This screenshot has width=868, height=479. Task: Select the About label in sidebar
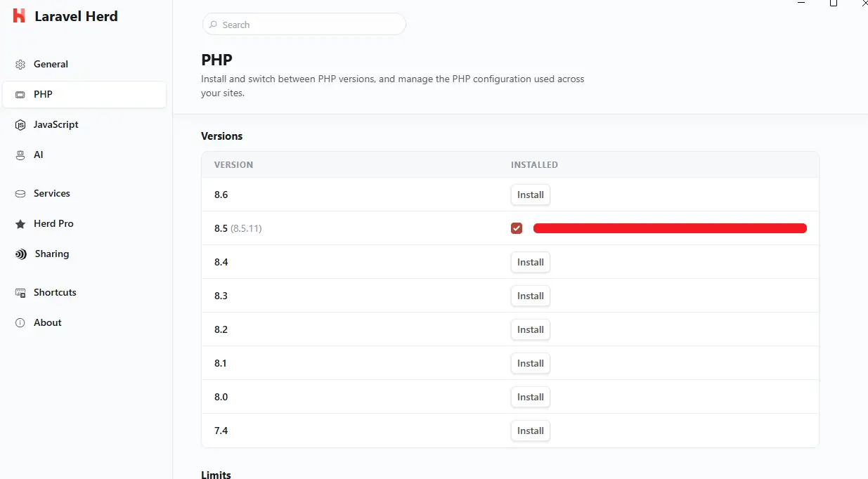pyautogui.click(x=48, y=322)
